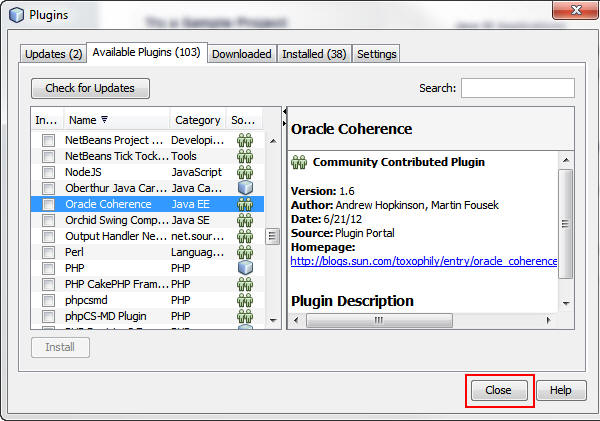Enable the Perl plugin checkbox
Viewport: 600px width, 421px height.
tap(48, 253)
